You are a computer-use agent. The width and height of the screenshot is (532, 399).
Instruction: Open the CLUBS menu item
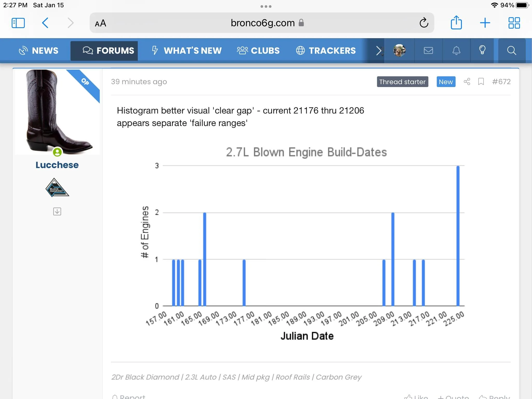click(258, 50)
